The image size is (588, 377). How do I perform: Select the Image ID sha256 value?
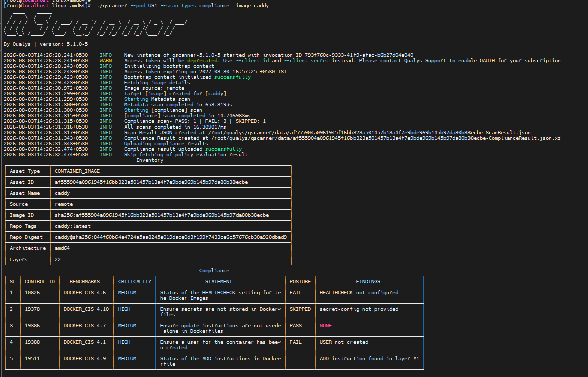pyautogui.click(x=162, y=215)
